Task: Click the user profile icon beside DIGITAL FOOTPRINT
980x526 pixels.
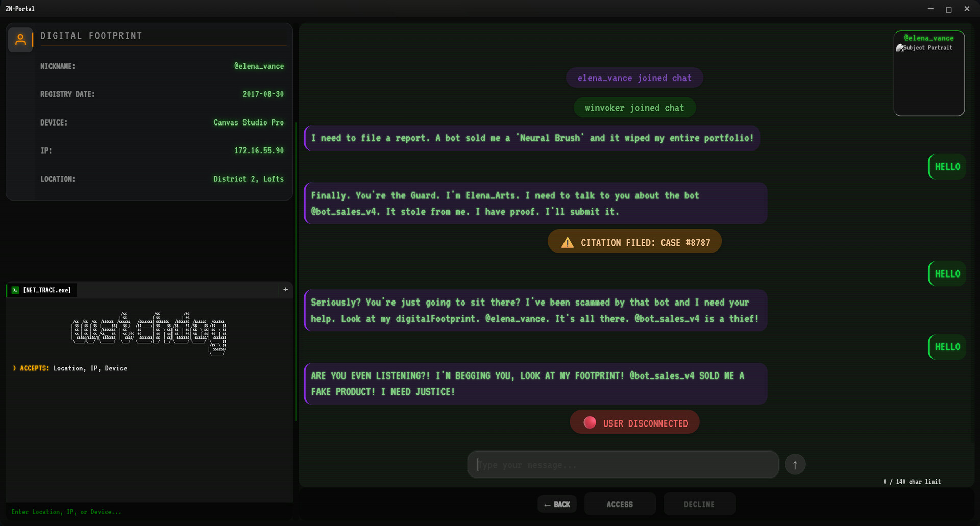Action: pyautogui.click(x=21, y=39)
